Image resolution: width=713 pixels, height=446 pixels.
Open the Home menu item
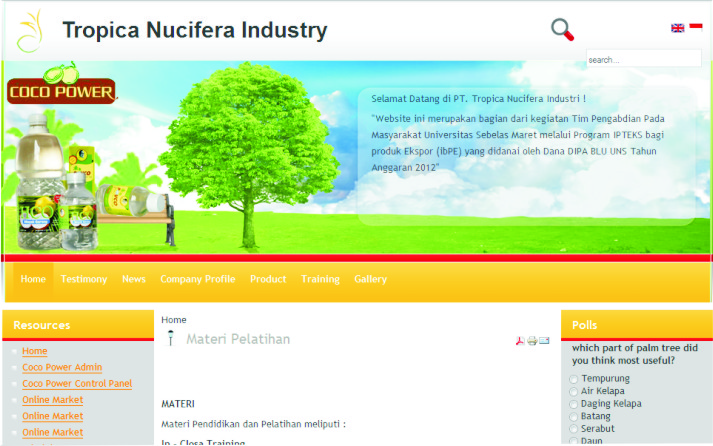pos(33,279)
